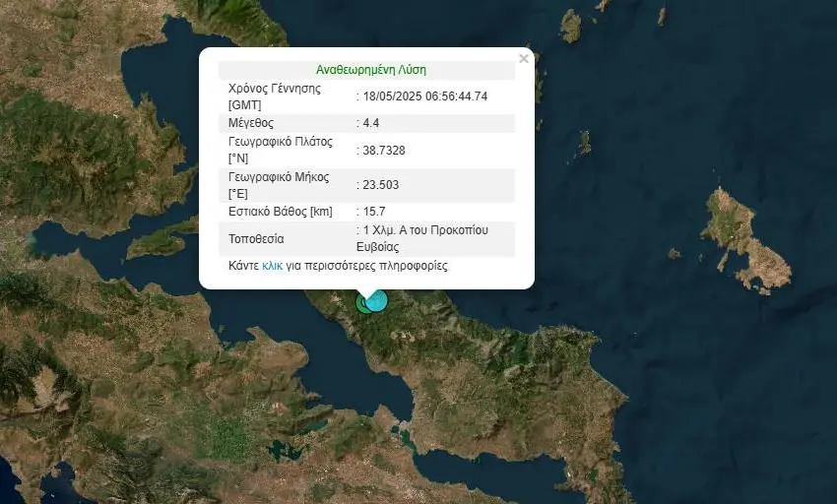The height and width of the screenshot is (504, 837).
Task: Click the longitude value 23.503
Action: click(x=380, y=184)
